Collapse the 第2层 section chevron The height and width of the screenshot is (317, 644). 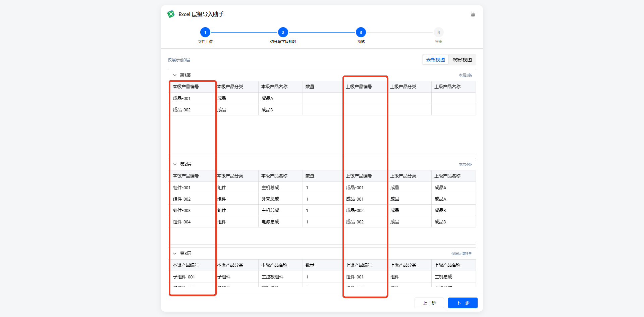(175, 164)
